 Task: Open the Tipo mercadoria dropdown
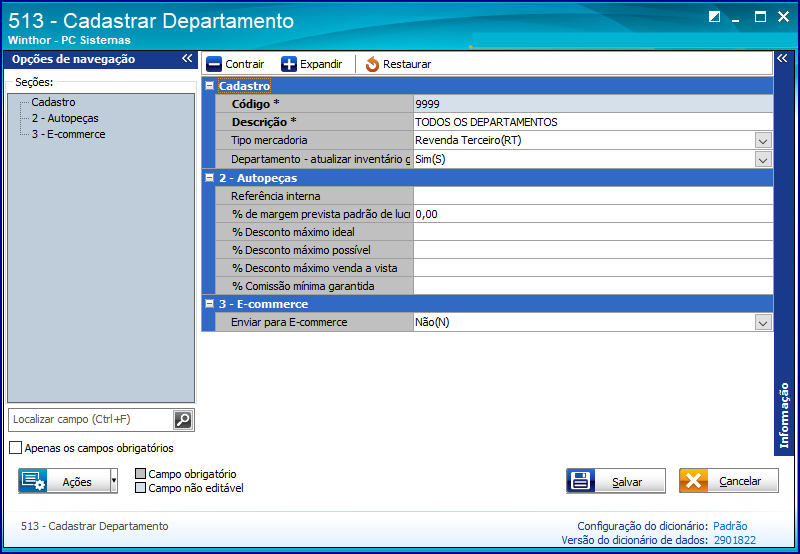click(763, 141)
